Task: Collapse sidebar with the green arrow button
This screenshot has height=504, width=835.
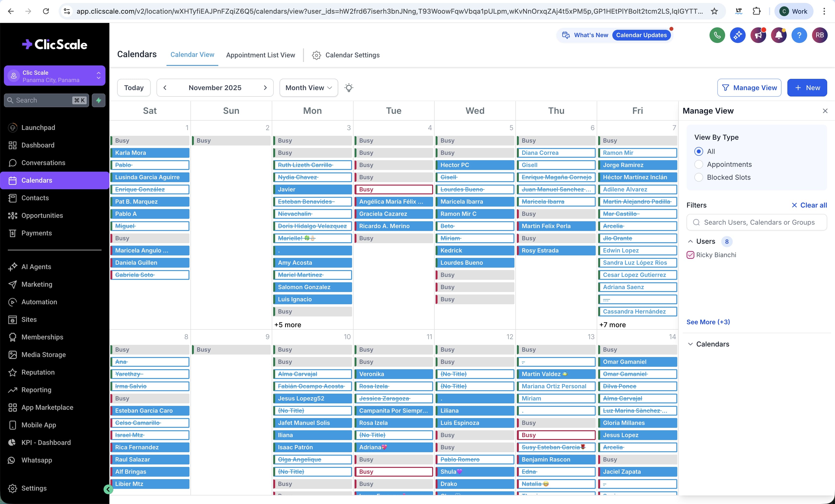Action: click(x=108, y=489)
